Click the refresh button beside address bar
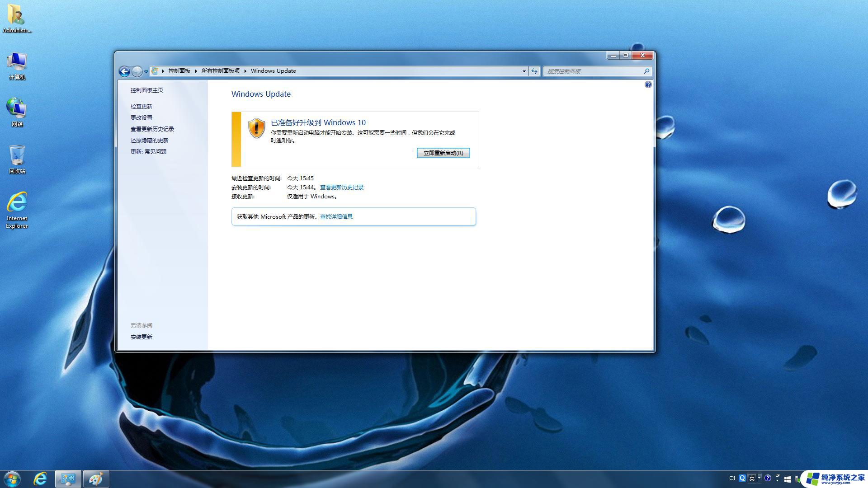Image resolution: width=868 pixels, height=488 pixels. point(534,71)
